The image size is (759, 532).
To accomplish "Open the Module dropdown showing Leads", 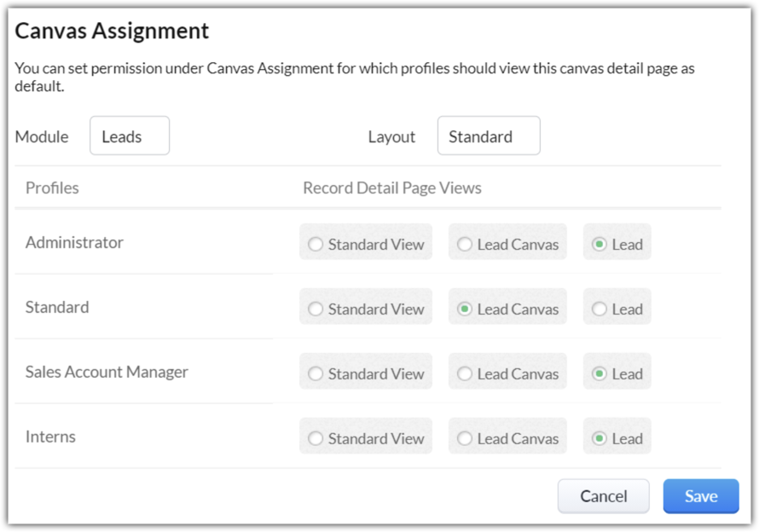I will click(130, 136).
